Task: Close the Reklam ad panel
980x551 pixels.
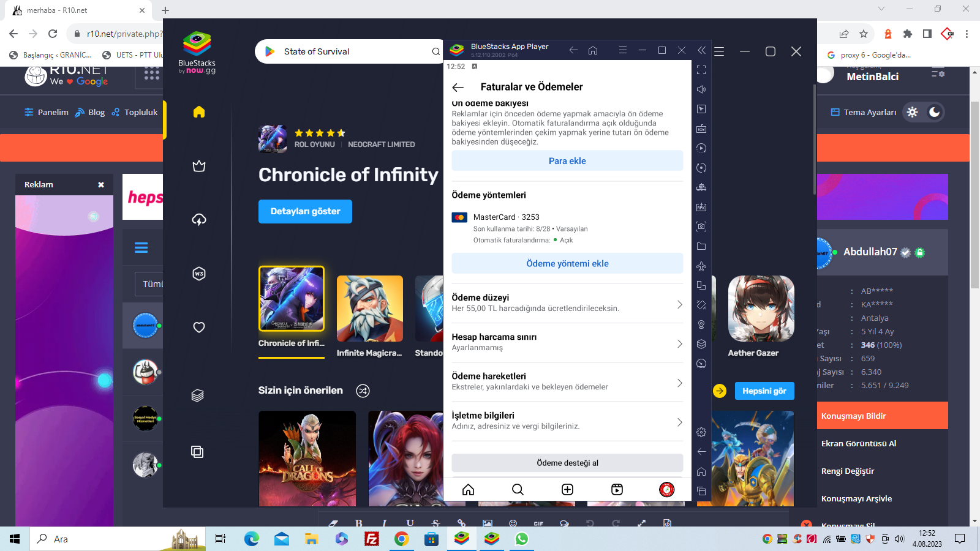Action: [x=101, y=184]
